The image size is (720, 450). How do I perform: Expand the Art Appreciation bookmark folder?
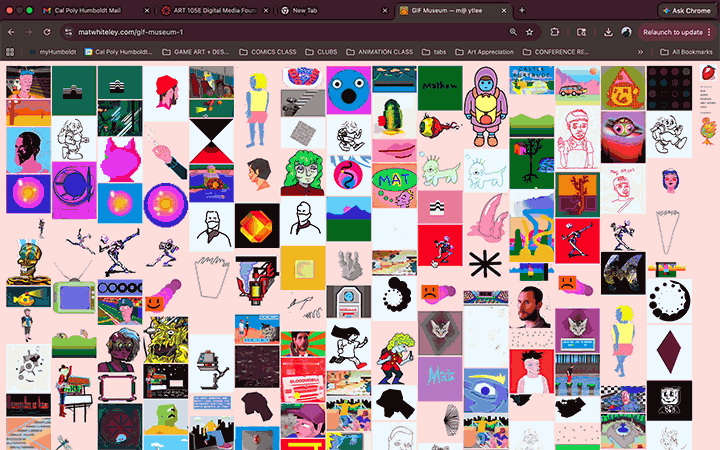coord(484,52)
